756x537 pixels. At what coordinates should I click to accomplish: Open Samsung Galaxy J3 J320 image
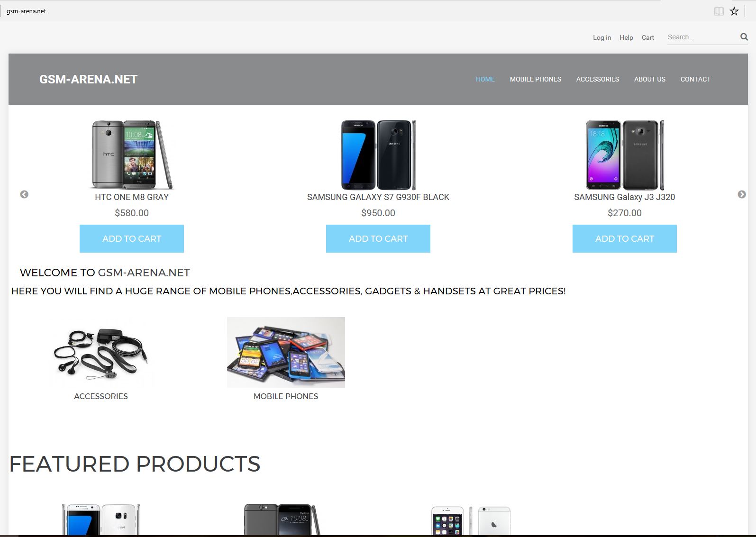tap(625, 155)
